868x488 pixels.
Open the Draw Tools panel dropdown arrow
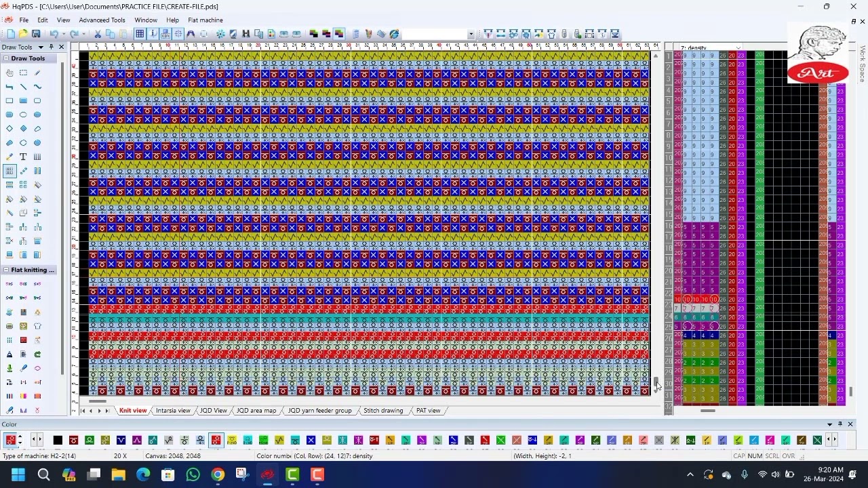tap(41, 47)
